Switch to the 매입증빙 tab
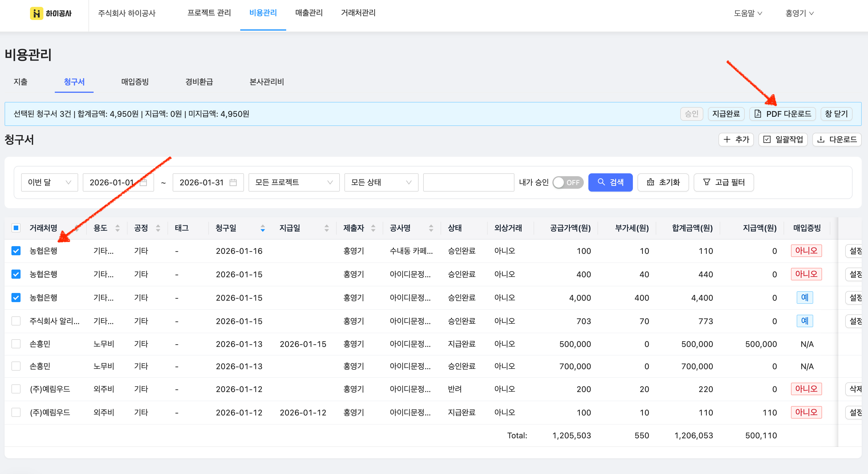868x474 pixels. click(135, 82)
